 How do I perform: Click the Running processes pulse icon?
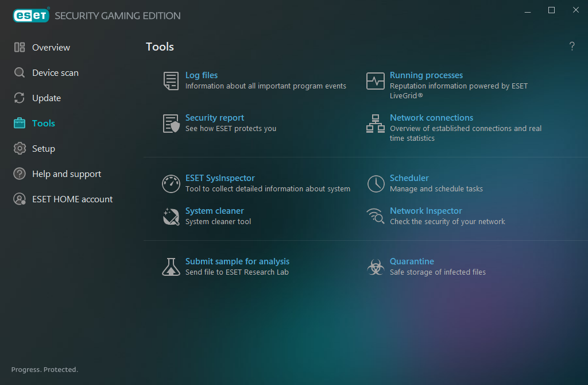pyautogui.click(x=376, y=80)
